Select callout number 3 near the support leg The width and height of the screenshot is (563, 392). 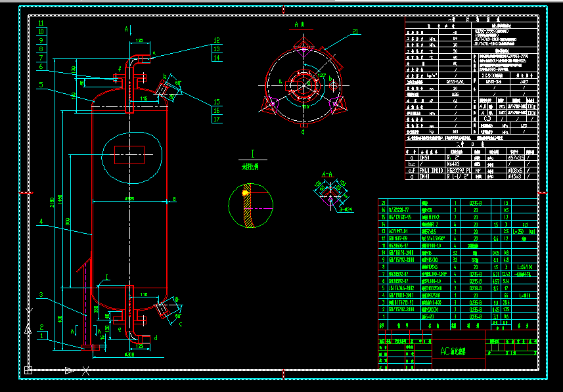41,294
